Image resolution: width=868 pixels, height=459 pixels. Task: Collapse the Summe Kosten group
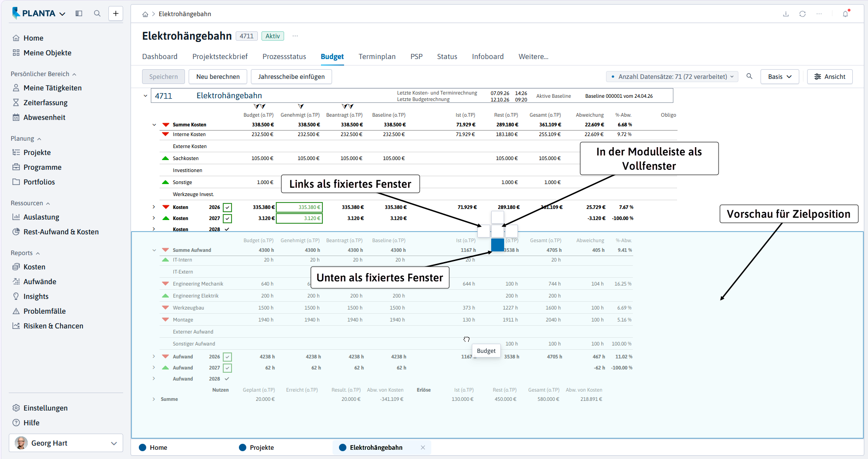click(154, 125)
